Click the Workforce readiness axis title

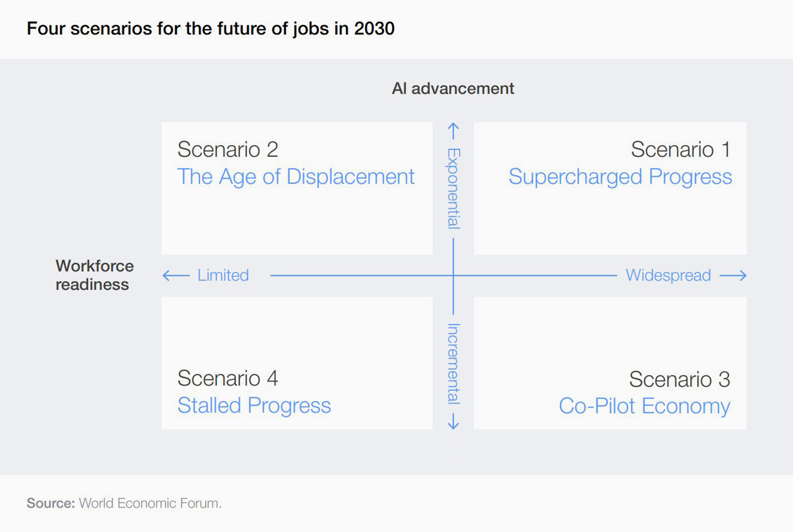coord(94,275)
